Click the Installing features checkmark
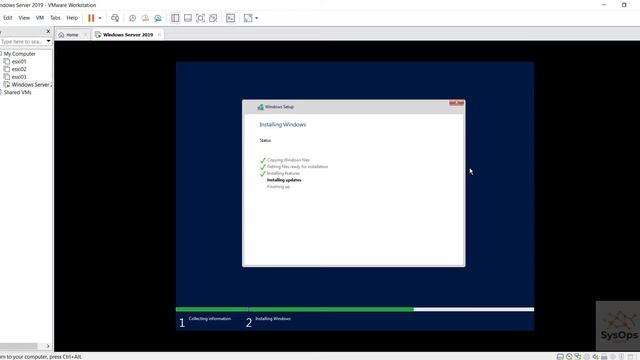This screenshot has width=640, height=360. (x=263, y=173)
